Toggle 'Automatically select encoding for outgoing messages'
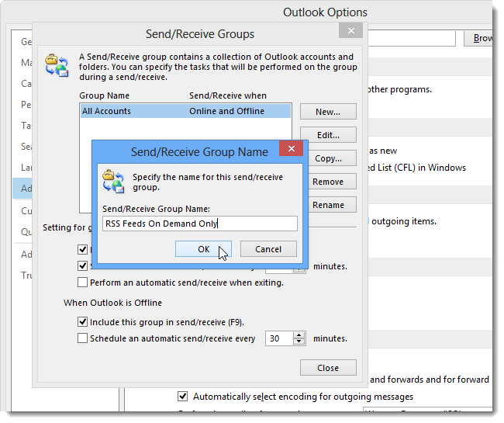 pyautogui.click(x=182, y=397)
